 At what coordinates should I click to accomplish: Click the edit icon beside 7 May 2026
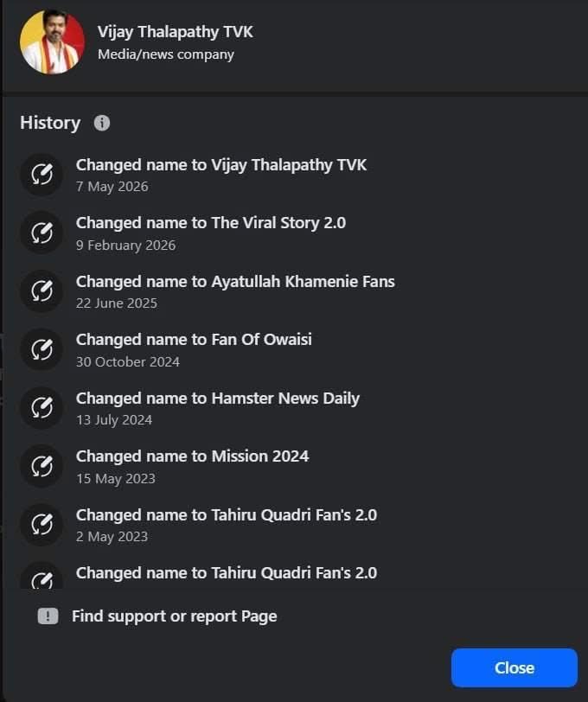[42, 175]
